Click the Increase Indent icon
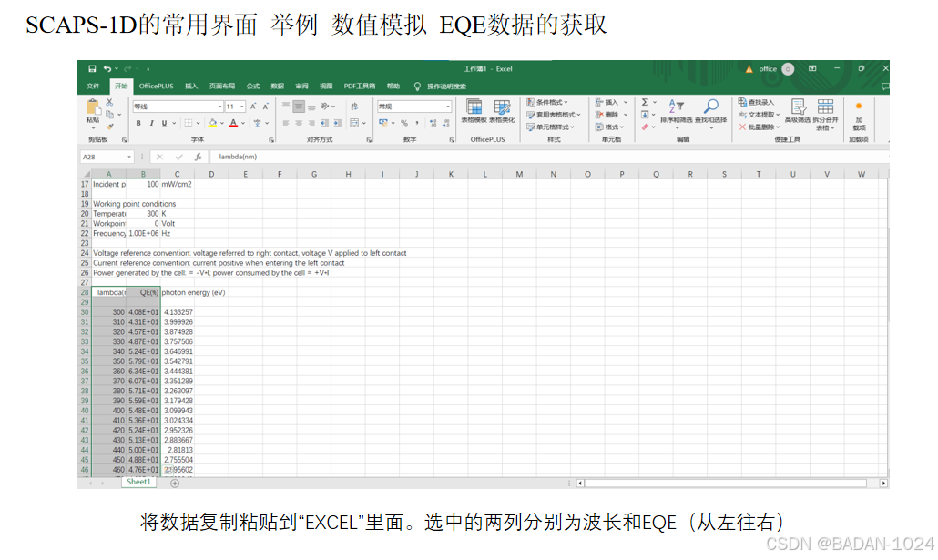Screen dimensions: 938x560 (x=337, y=123)
